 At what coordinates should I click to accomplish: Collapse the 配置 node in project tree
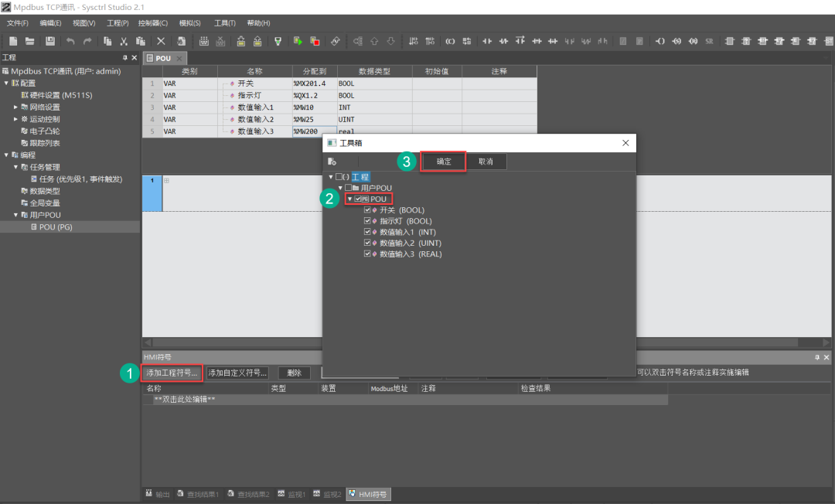(6, 83)
